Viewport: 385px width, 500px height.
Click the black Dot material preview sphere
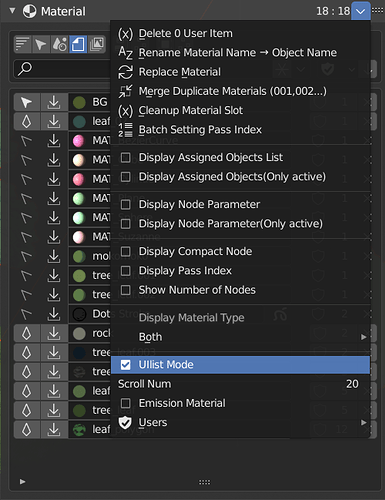pyautogui.click(x=79, y=314)
